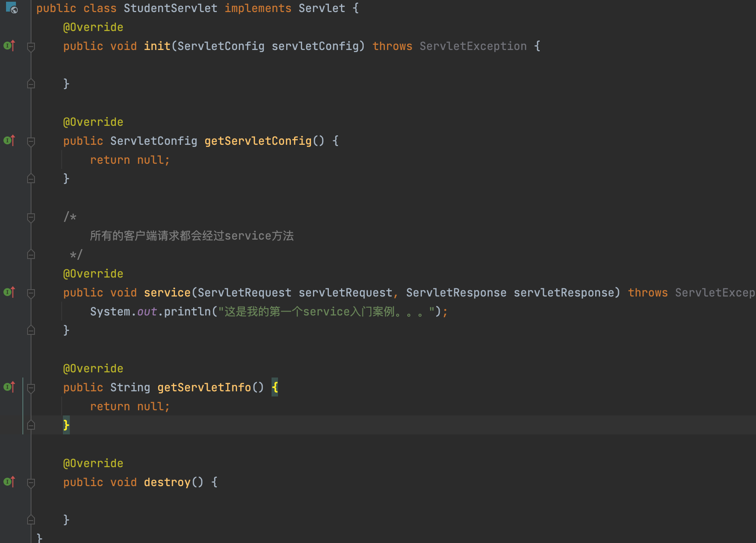Click the String return type of getServletInfo
This screenshot has height=543, width=756.
pyautogui.click(x=130, y=387)
